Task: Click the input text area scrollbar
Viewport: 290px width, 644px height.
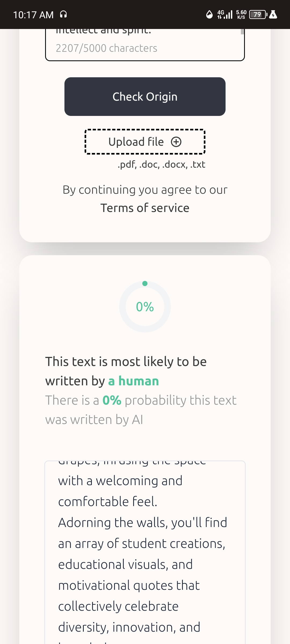Action: coord(242,32)
